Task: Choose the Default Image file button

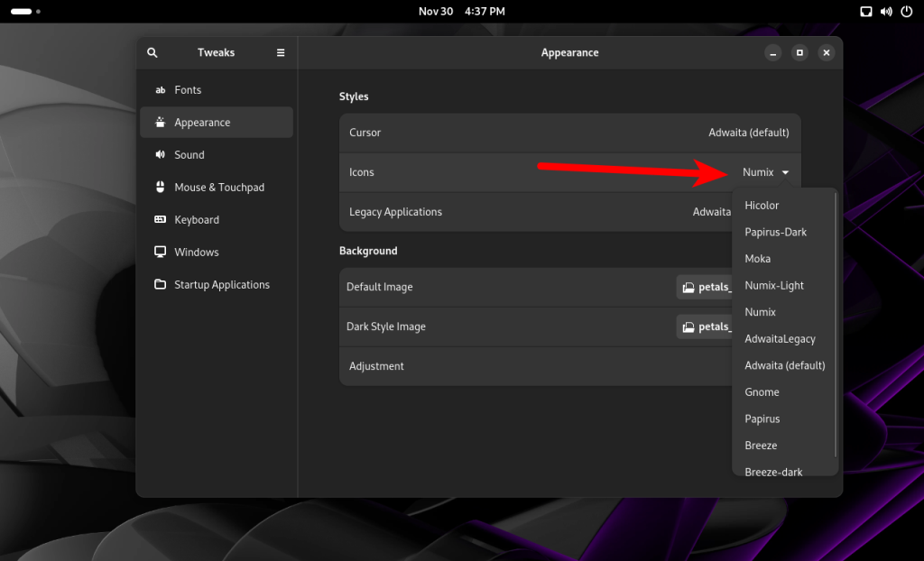Action: pyautogui.click(x=705, y=287)
